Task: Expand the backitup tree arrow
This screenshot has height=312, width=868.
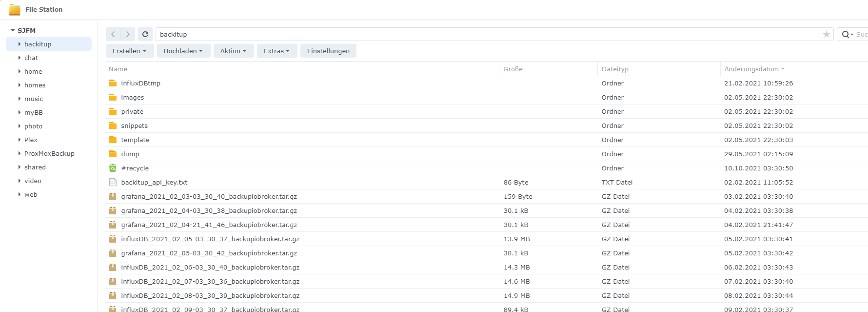Action: click(20, 44)
